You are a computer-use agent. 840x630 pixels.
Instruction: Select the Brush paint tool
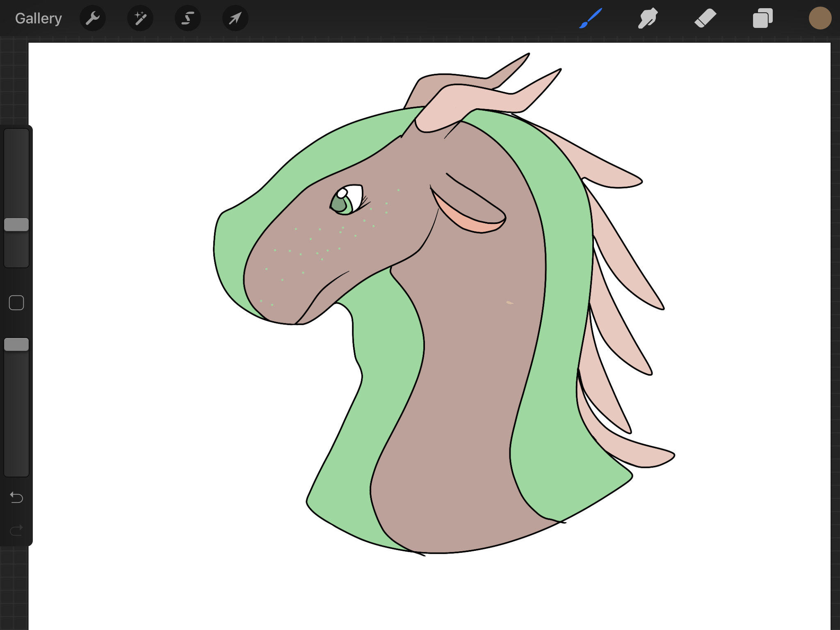click(591, 18)
